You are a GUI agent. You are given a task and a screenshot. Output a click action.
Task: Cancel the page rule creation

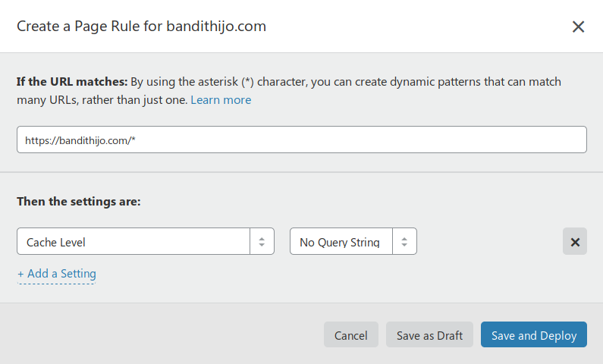(350, 335)
